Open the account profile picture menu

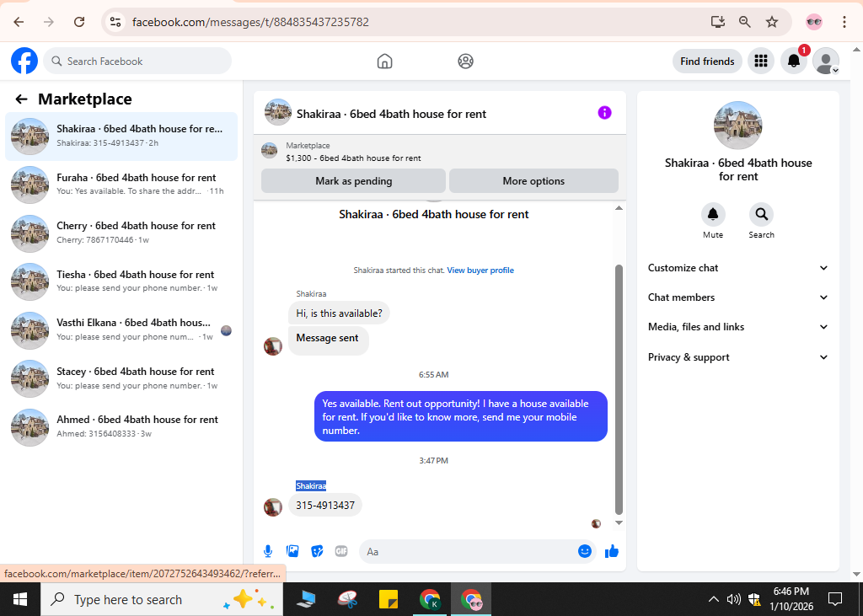click(826, 62)
